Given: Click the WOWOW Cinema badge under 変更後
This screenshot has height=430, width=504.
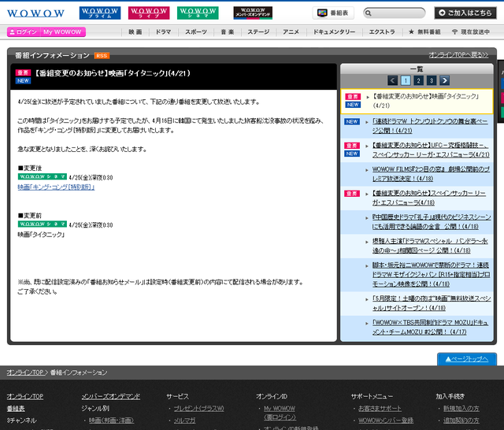Looking at the screenshot, I should (x=42, y=176).
